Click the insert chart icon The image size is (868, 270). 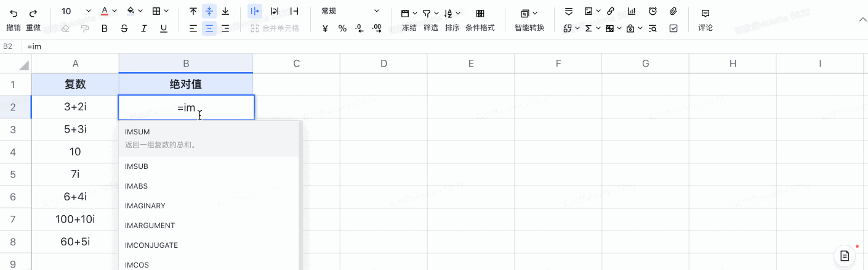tap(632, 11)
